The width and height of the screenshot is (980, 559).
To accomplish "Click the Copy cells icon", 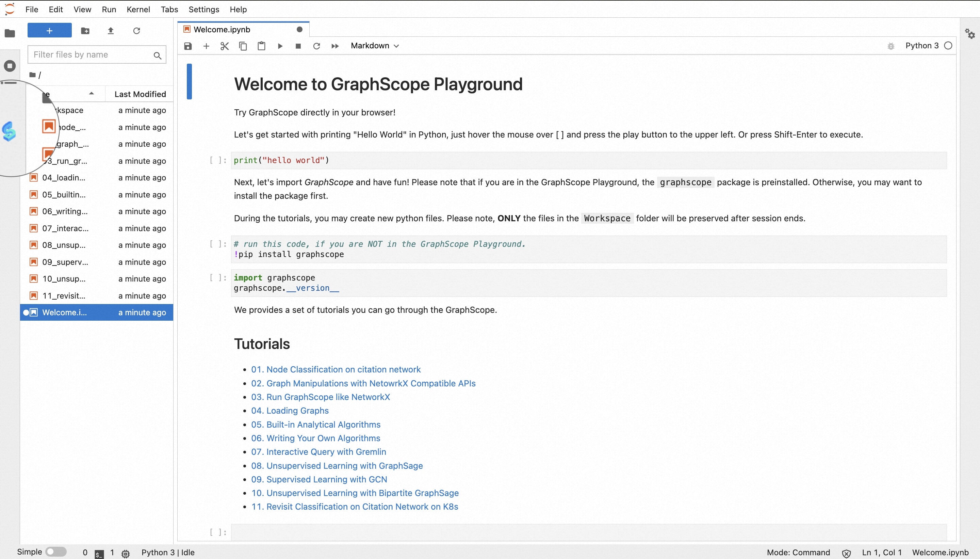I will point(243,46).
